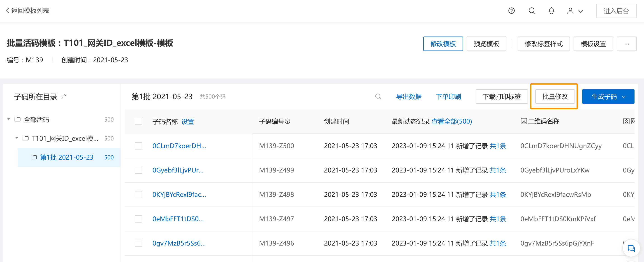The height and width of the screenshot is (262, 644).
Task: Click the 预览模板 button
Action: (x=486, y=44)
